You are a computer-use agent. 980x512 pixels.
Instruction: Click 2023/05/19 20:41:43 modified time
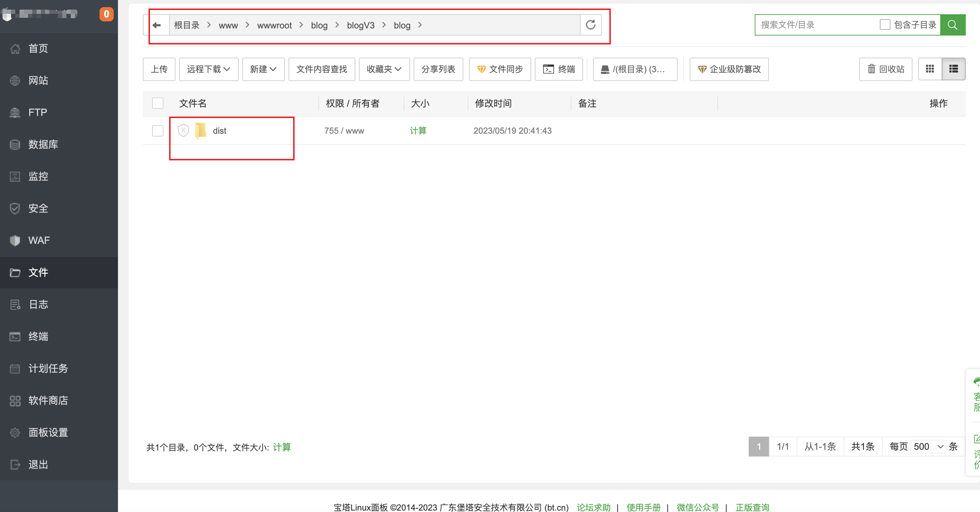(x=512, y=131)
